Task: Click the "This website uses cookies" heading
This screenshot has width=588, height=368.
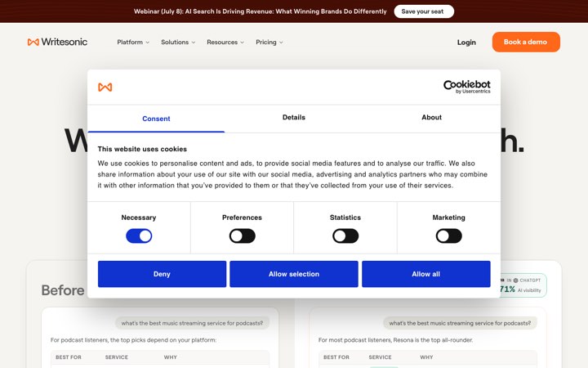Action: coord(142,149)
